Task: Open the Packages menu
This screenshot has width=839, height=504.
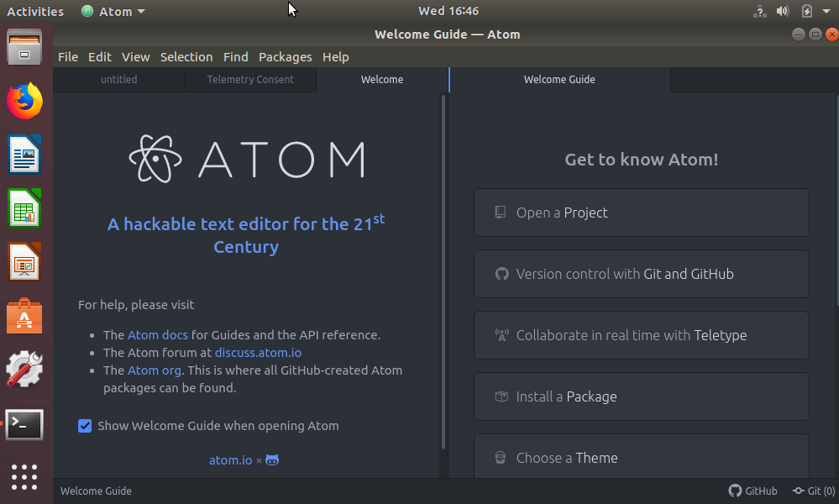Action: (x=286, y=57)
